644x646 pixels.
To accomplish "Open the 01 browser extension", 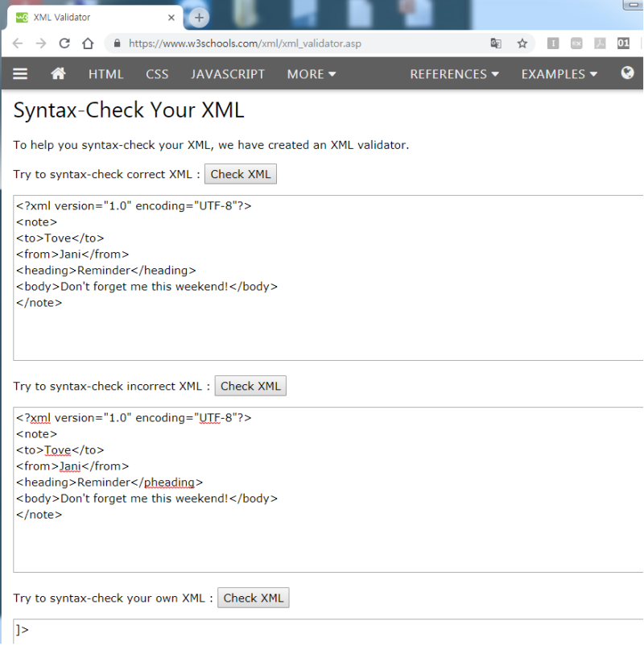I will point(623,43).
